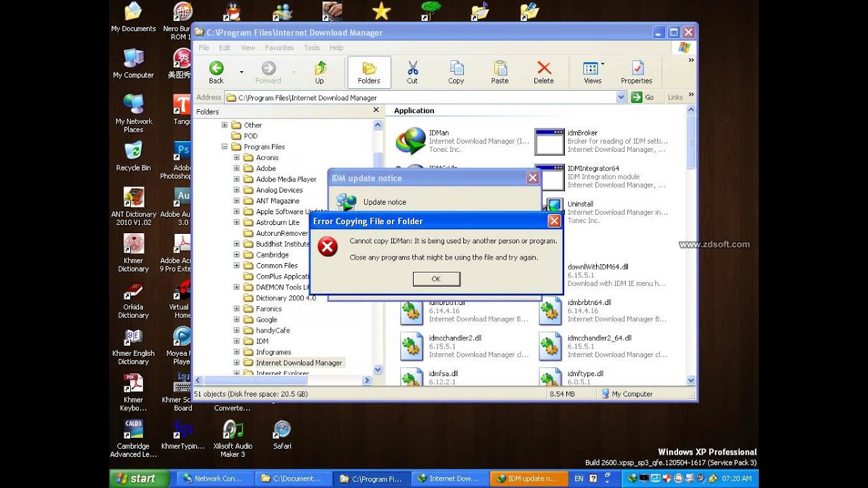Viewport: 868px width, 488px height.
Task: Open the Edit menu
Action: coord(225,48)
